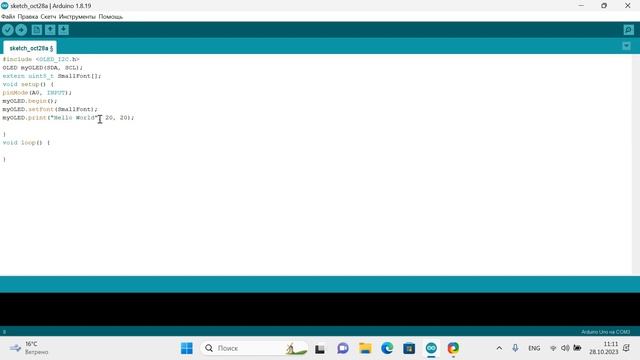The height and width of the screenshot is (360, 640).
Task: Switch the ENG input language indicator
Action: coord(534,348)
